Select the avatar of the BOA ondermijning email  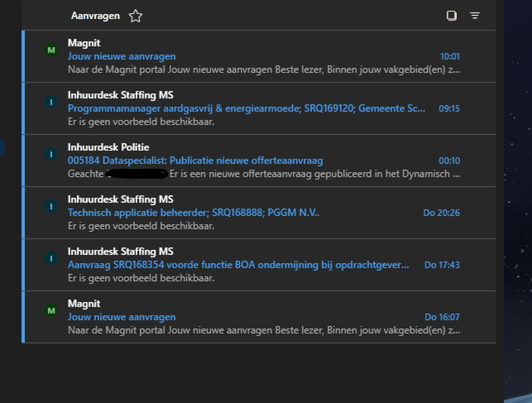click(51, 258)
